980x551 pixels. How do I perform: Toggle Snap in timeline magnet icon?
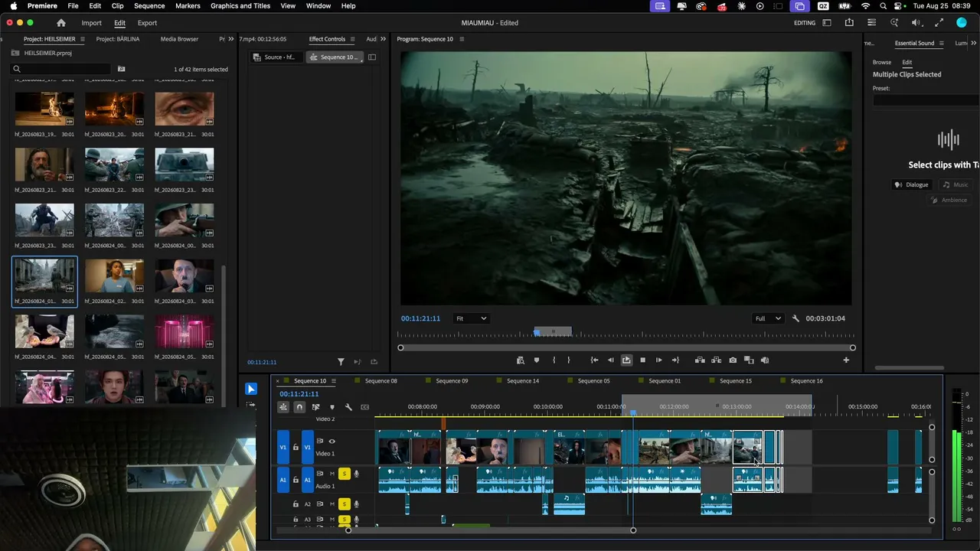299,407
